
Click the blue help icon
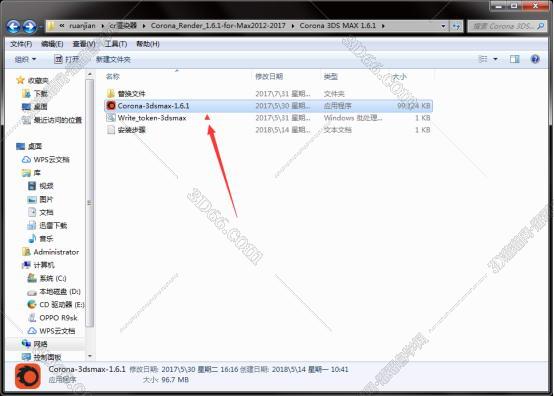[535, 59]
